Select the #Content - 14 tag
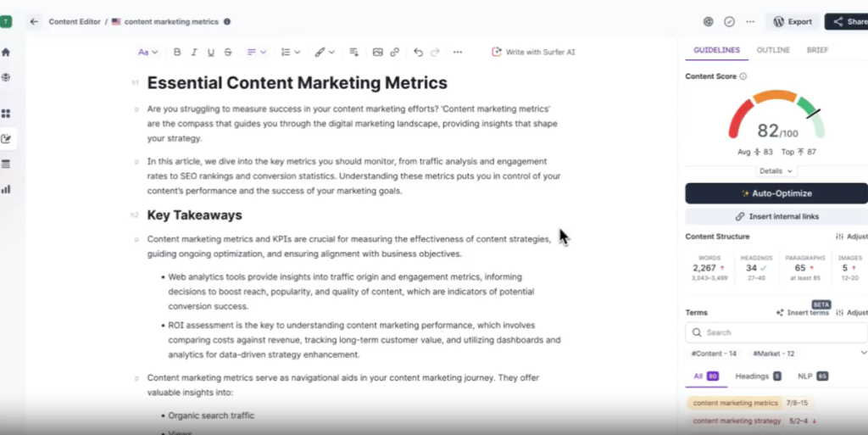This screenshot has width=868, height=435. click(714, 354)
